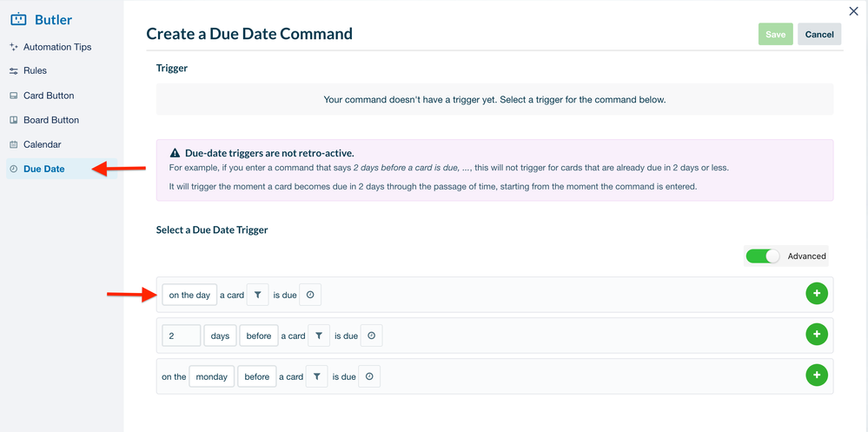This screenshot has width=868, height=432.
Task: Click the number field showing 2
Action: [x=182, y=336]
